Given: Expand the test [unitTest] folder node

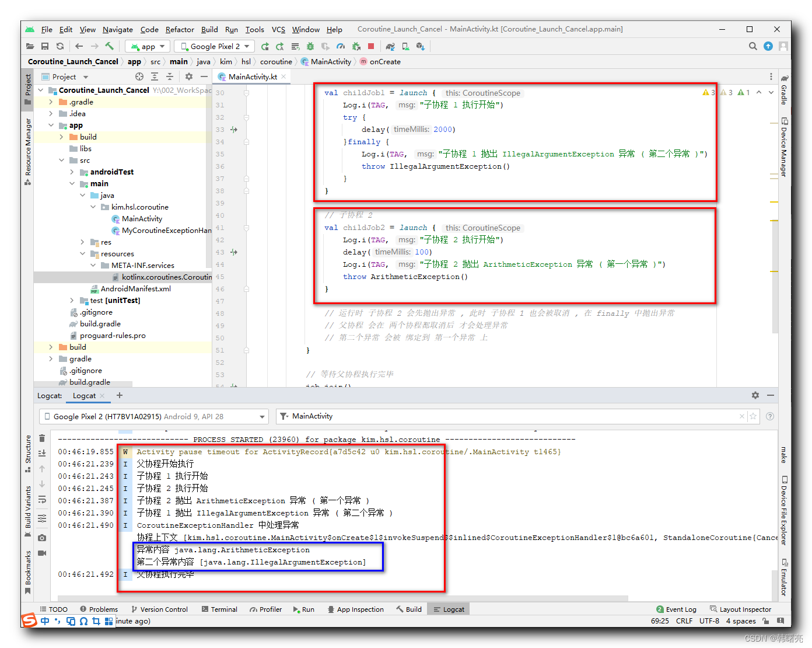Looking at the screenshot, I should 72,300.
